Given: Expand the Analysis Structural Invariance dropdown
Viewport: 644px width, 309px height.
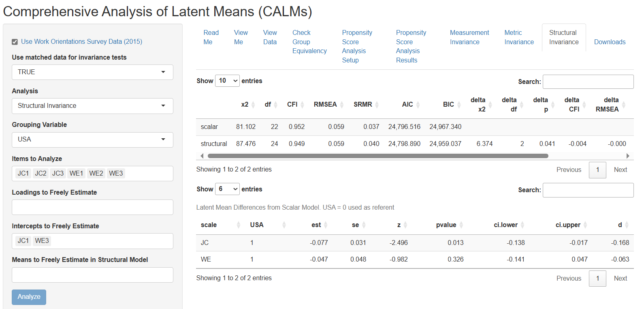Looking at the screenshot, I should 92,106.
